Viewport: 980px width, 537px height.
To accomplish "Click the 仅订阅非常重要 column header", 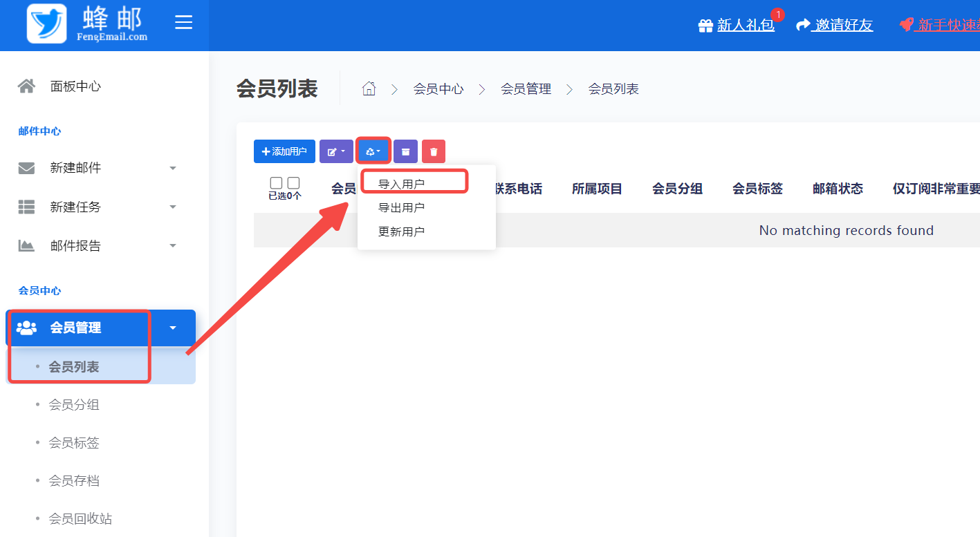I will (x=936, y=189).
